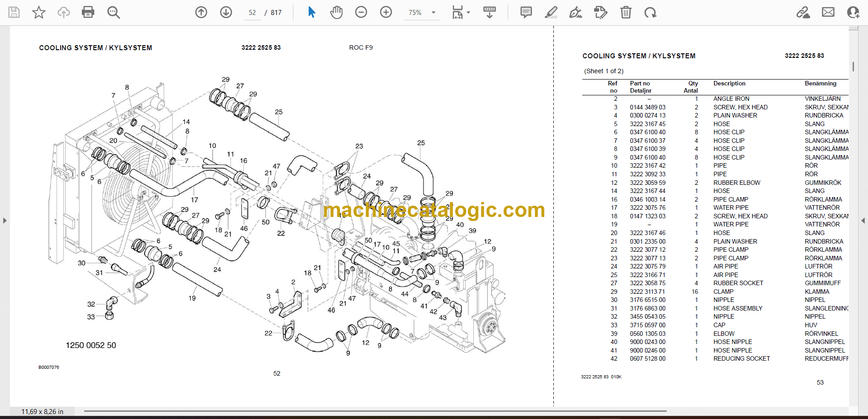Print the parts catalog

tap(88, 12)
